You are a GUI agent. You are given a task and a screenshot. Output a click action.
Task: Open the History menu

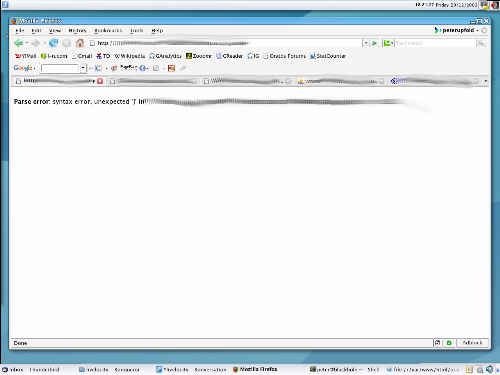point(77,31)
